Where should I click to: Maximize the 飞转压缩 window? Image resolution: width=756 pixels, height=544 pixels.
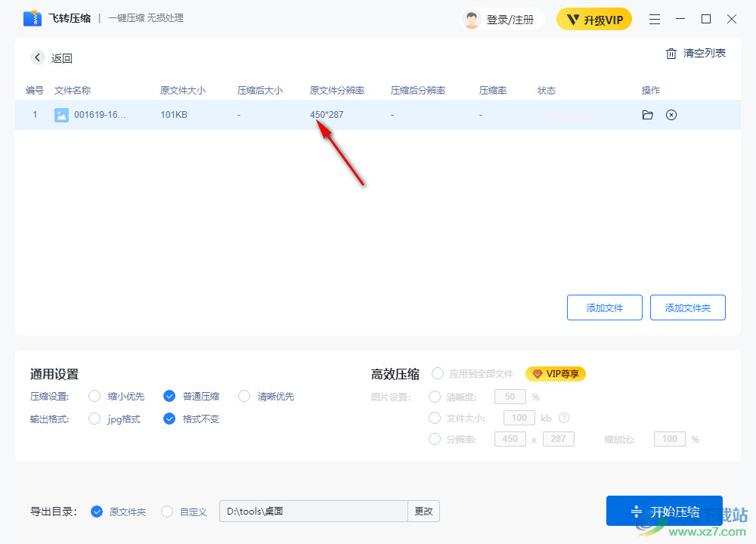706,19
